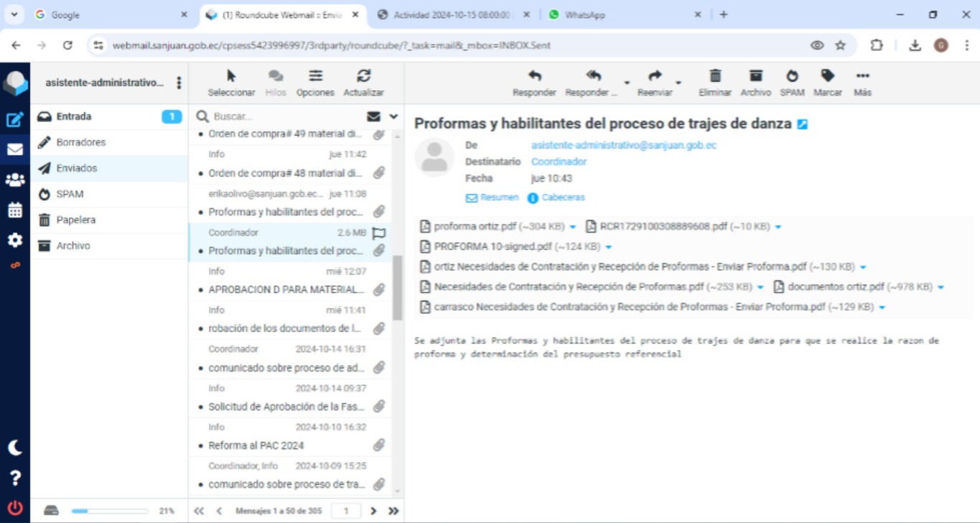This screenshot has height=523, width=980.
Task: Open the Borradores folder
Action: (81, 142)
